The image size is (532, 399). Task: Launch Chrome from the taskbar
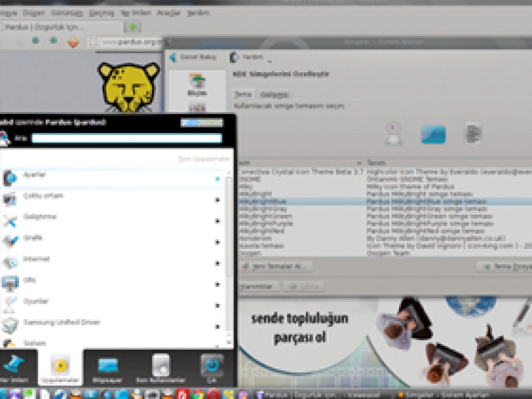click(197, 395)
